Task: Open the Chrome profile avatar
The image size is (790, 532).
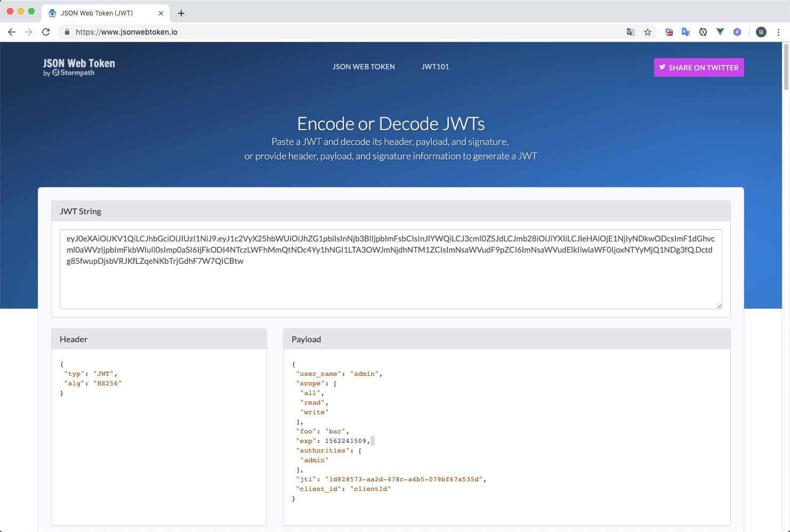Action: click(761, 32)
